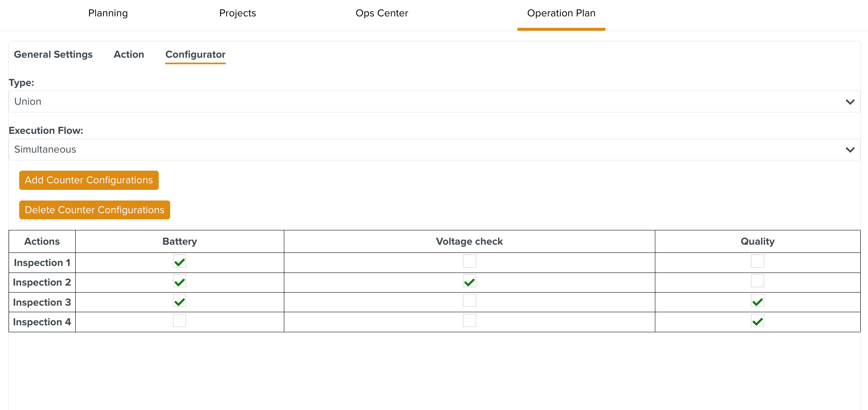Viewport: 868px width, 410px height.
Task: Click Add Counter Configurations button
Action: click(x=89, y=180)
